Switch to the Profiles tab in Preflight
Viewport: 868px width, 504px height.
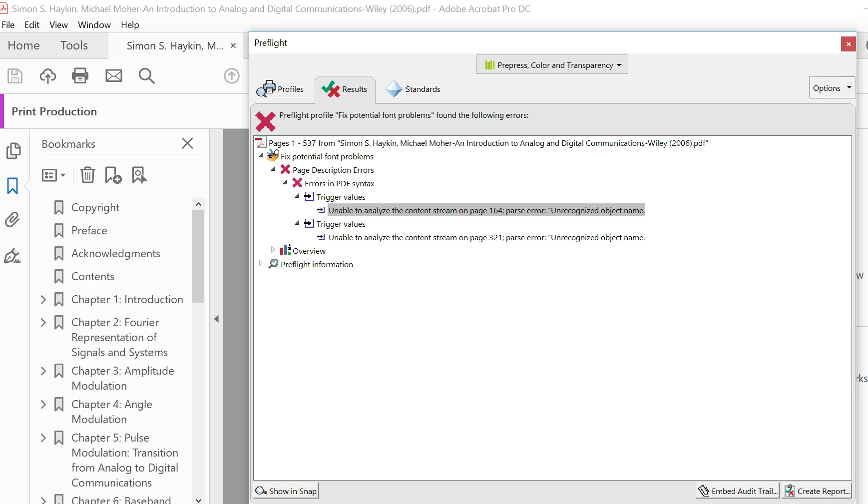[280, 89]
